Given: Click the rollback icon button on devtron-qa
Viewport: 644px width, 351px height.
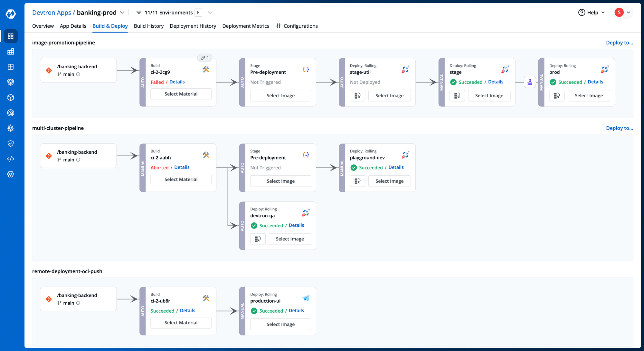Looking at the screenshot, I should click(x=258, y=239).
